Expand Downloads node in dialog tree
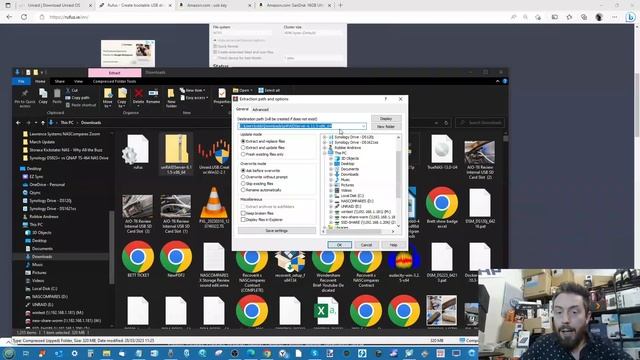 coord(331,174)
